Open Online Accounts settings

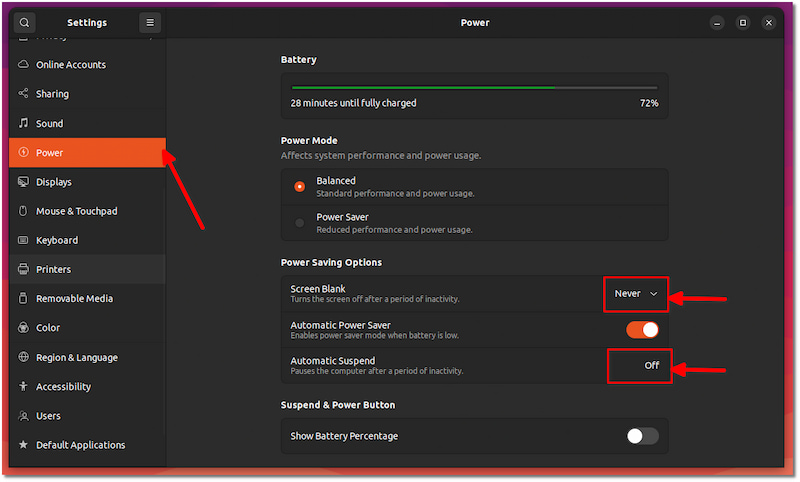coord(87,65)
